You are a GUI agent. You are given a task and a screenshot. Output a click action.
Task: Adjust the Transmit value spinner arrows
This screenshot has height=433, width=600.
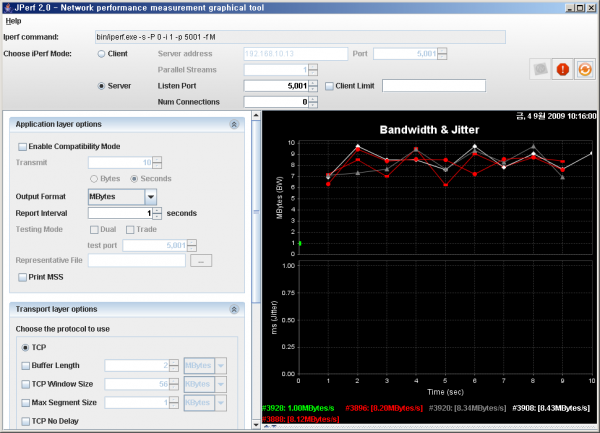[157, 163]
